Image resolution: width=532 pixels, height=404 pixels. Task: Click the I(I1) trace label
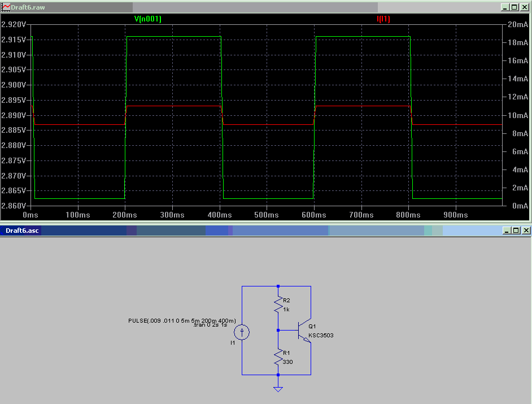pyautogui.click(x=383, y=19)
